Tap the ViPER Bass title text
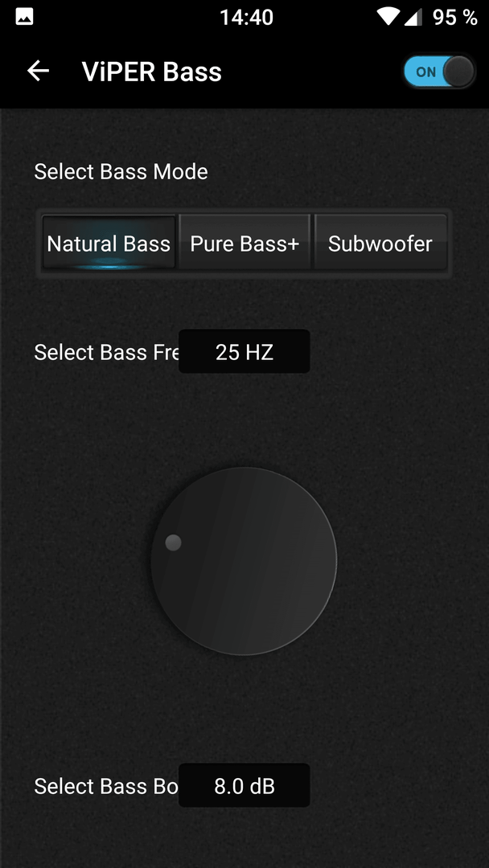The width and height of the screenshot is (489, 868). 152,72
